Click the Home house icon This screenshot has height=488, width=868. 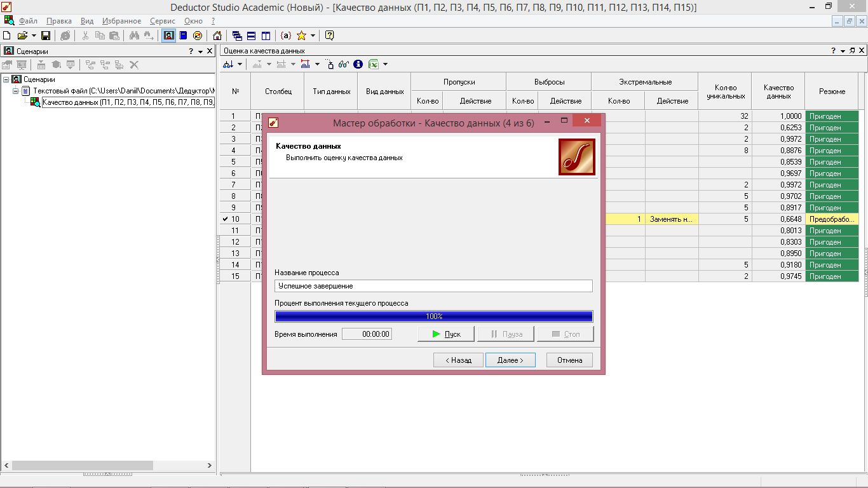click(x=217, y=36)
